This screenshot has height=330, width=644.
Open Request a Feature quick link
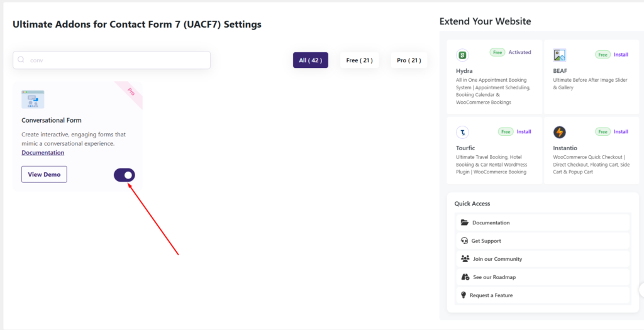(x=543, y=295)
